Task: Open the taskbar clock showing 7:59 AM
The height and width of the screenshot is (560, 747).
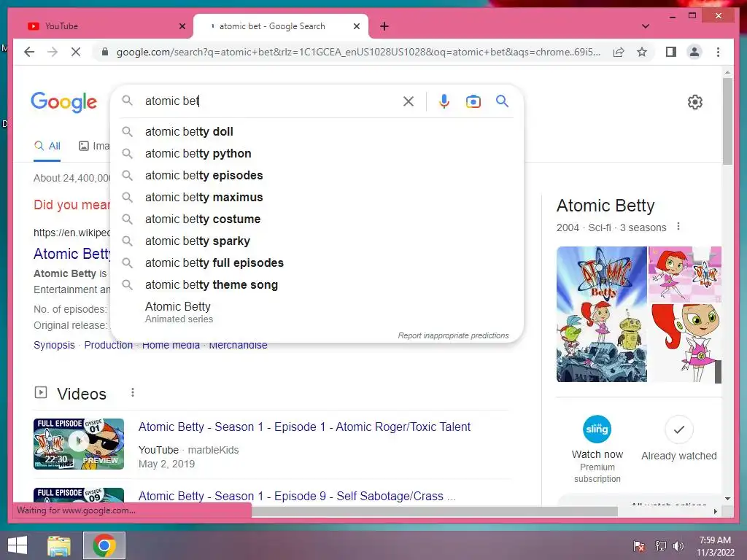Action: tap(716, 546)
